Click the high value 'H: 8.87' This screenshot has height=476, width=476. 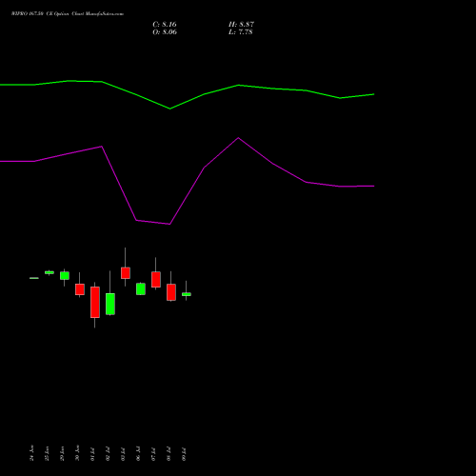click(x=241, y=25)
